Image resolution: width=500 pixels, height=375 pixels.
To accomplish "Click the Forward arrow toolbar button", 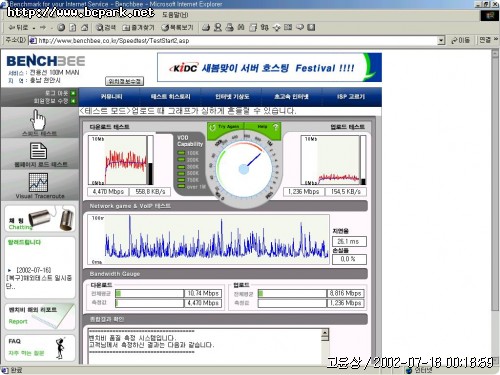I will tap(43, 27).
